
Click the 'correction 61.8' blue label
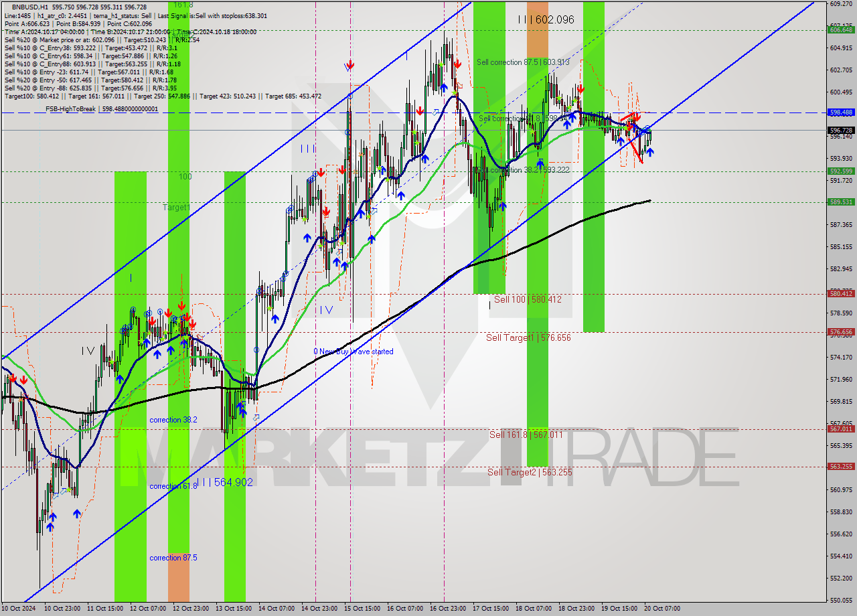(173, 486)
